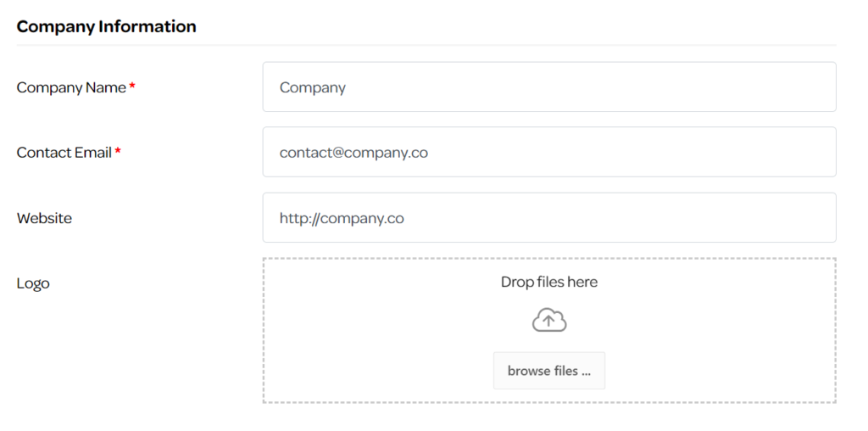Click the red asterisk beside Contact Email
868x431 pixels.
tap(118, 150)
